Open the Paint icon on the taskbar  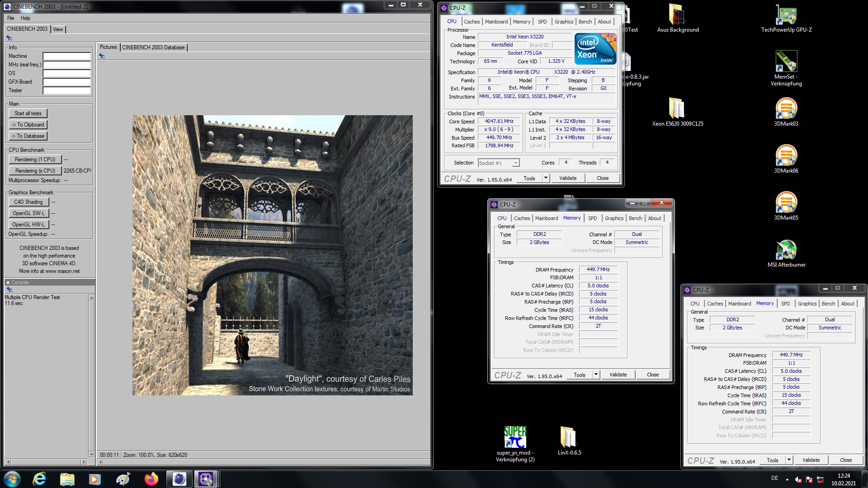pos(123,479)
